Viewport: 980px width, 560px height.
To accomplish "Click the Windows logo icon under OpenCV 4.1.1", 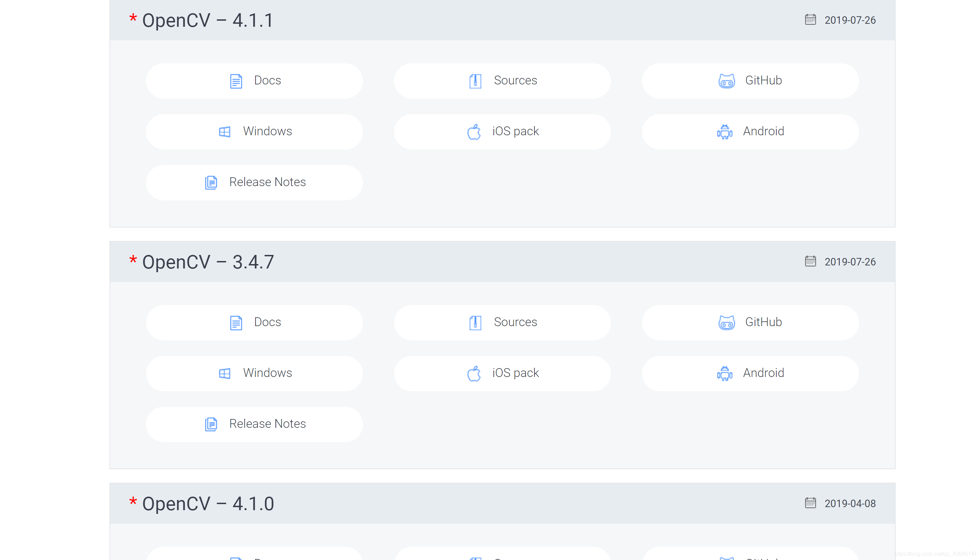I will click(225, 132).
